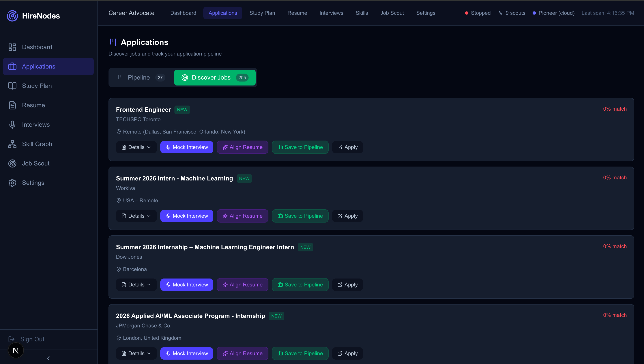Click the Sign Out icon
Screen dimensions: 644x364
[x=11, y=339]
